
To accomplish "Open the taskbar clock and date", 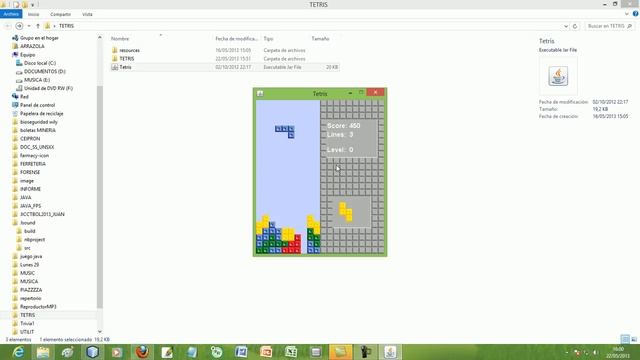I will (618, 352).
